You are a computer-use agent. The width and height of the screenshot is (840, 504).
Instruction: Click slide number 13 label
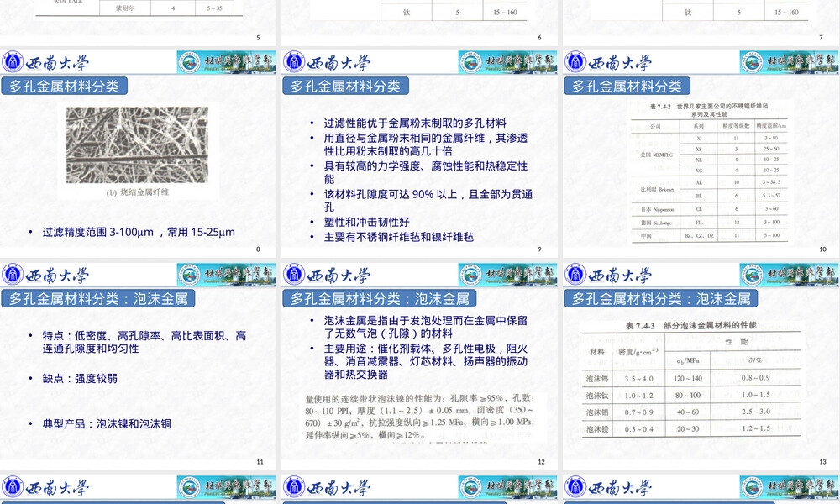(x=823, y=462)
